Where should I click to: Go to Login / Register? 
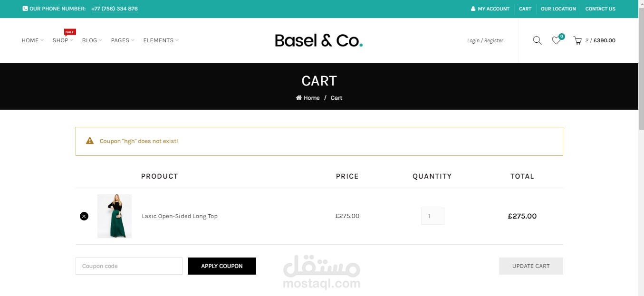coord(485,41)
